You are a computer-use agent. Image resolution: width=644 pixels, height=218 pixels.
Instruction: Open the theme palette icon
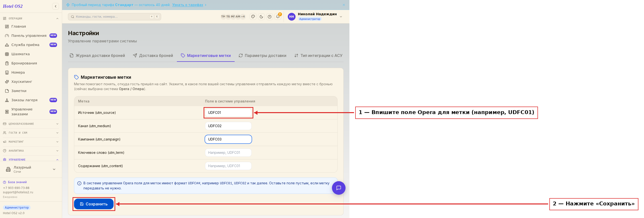click(253, 17)
